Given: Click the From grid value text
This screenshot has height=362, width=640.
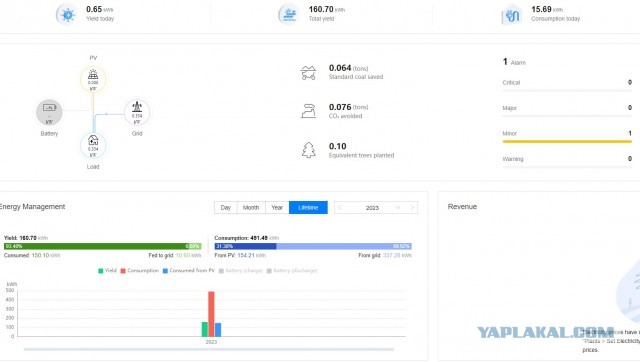Looking at the screenshot, I should pyautogui.click(x=397, y=255).
